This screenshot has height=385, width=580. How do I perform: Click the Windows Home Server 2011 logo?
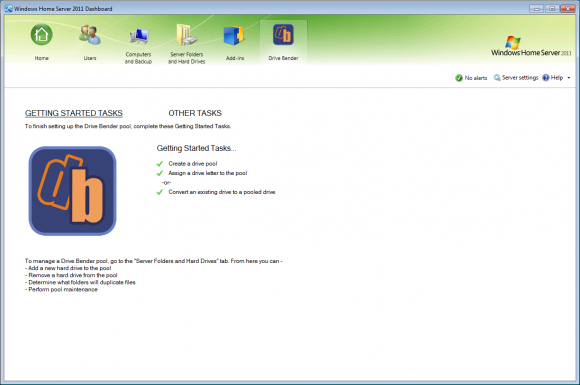531,46
